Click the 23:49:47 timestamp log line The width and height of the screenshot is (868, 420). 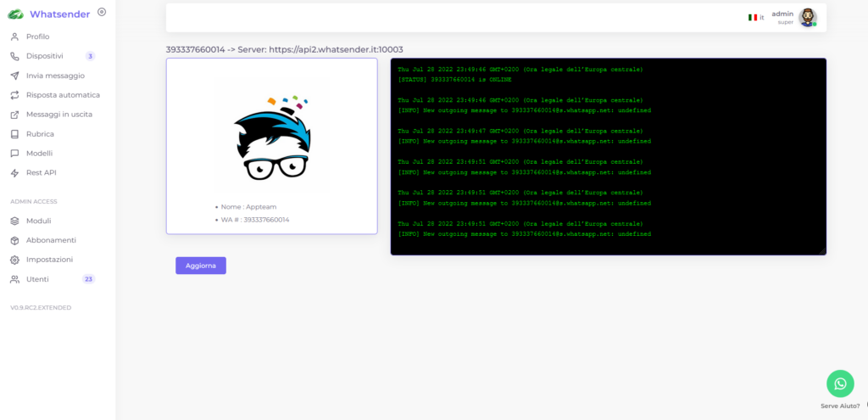(x=520, y=132)
